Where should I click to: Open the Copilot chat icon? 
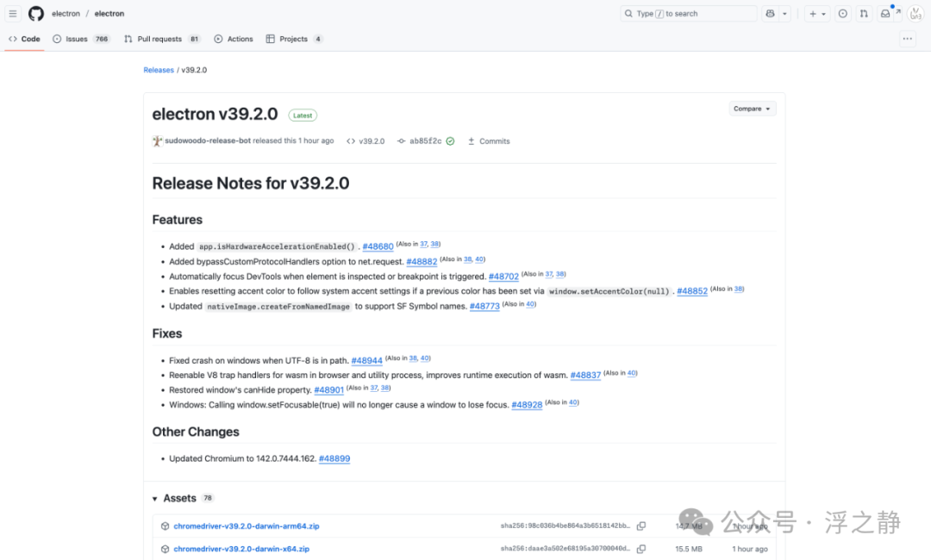click(x=770, y=13)
